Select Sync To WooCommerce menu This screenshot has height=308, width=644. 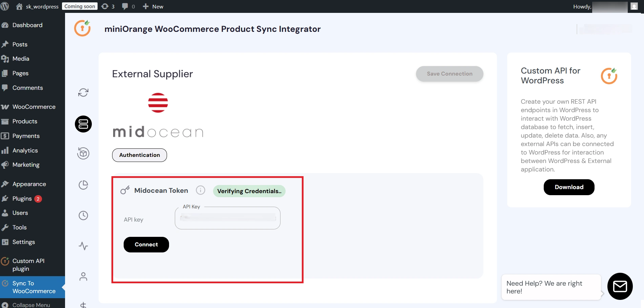[33, 287]
